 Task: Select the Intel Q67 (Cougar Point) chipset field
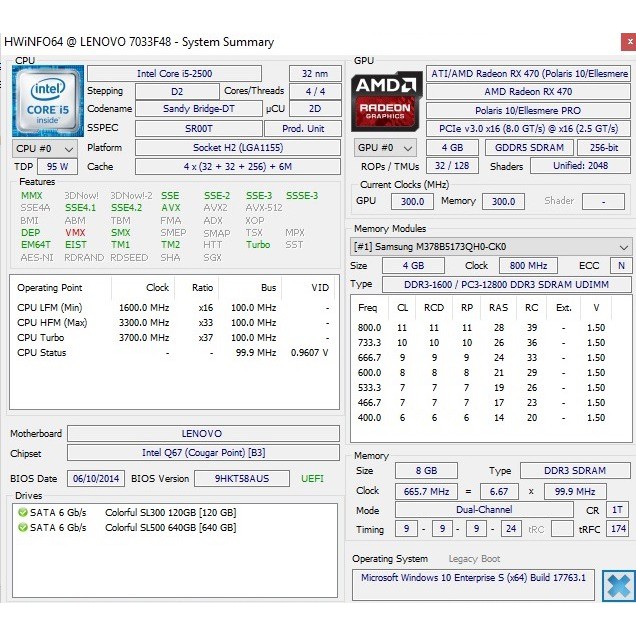point(201,453)
